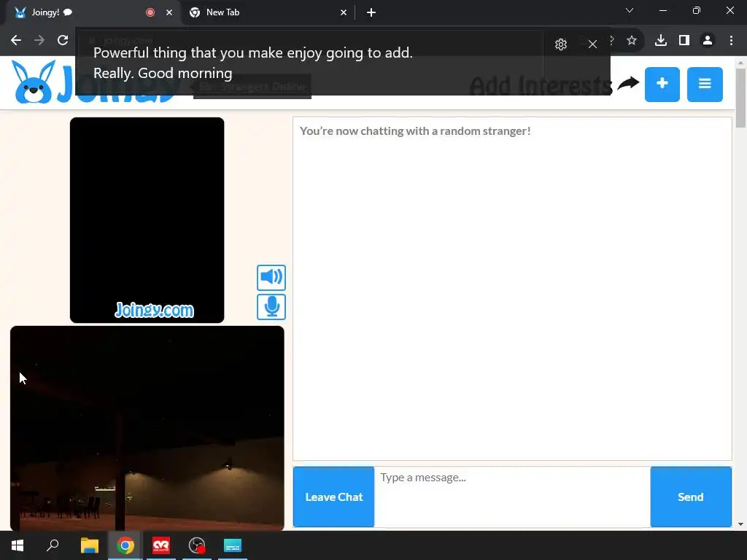Go back to previous page
The height and width of the screenshot is (560, 747).
coord(16,40)
